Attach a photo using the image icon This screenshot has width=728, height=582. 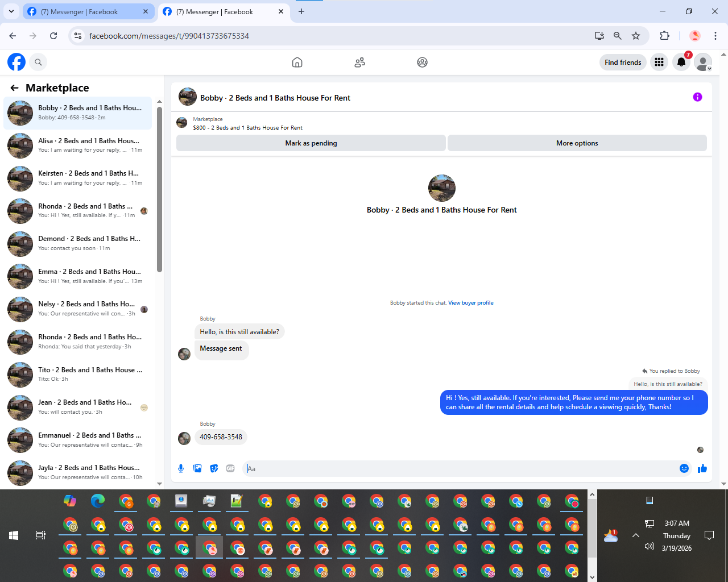(197, 468)
